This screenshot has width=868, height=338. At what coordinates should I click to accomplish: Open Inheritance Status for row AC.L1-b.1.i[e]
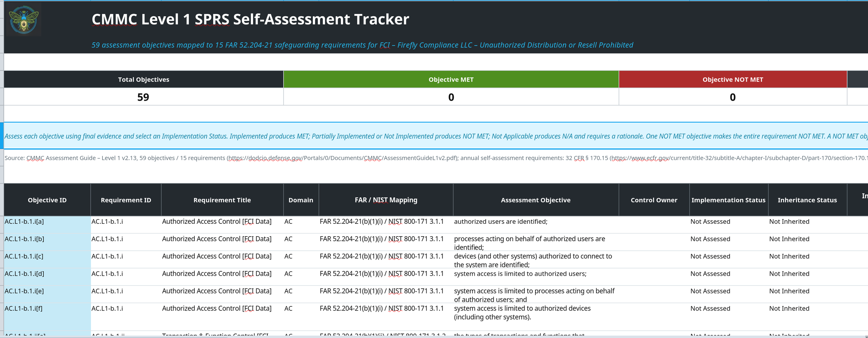coord(807,294)
